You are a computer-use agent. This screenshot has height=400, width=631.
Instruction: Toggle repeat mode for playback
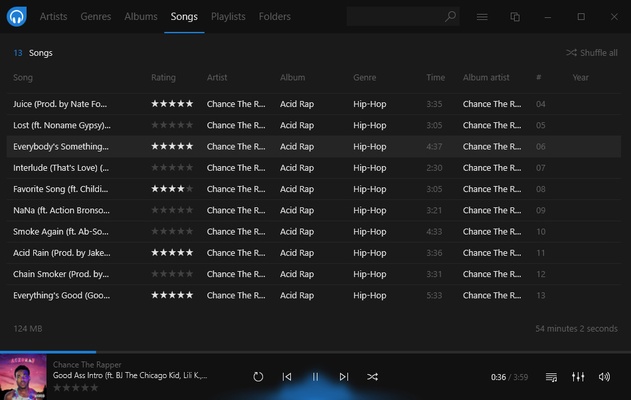pos(258,377)
